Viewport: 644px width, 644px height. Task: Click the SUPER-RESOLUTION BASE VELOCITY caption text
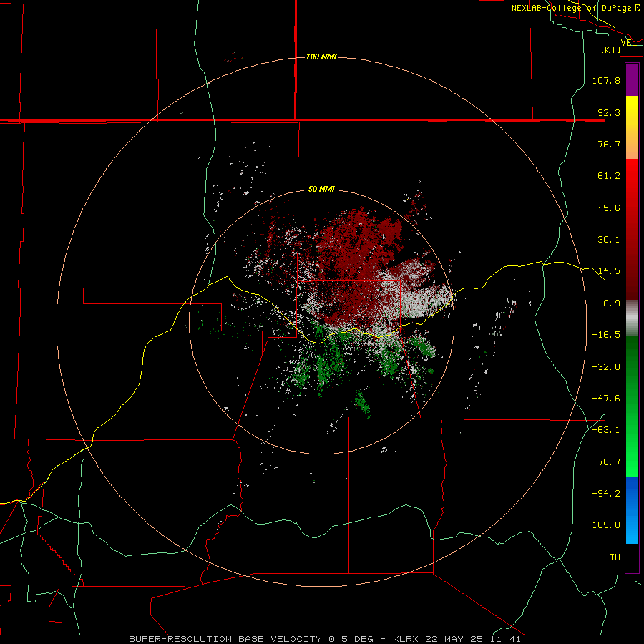pyautogui.click(x=225, y=639)
